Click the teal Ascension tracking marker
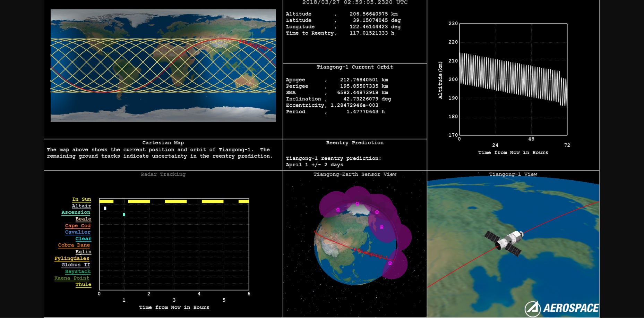644x318 pixels. tap(124, 215)
